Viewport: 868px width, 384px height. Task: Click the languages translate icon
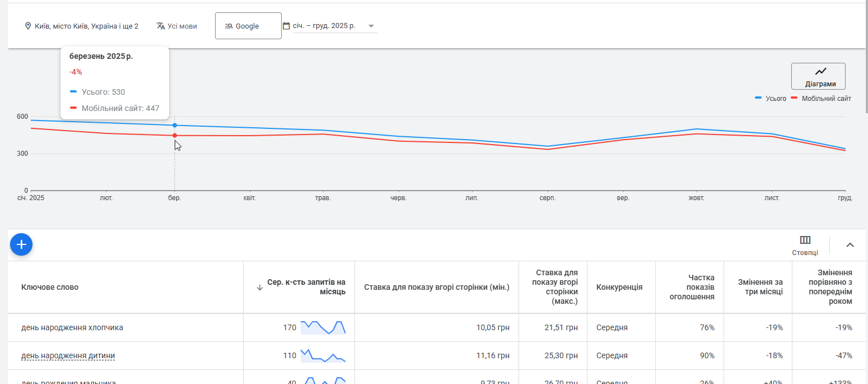(161, 26)
